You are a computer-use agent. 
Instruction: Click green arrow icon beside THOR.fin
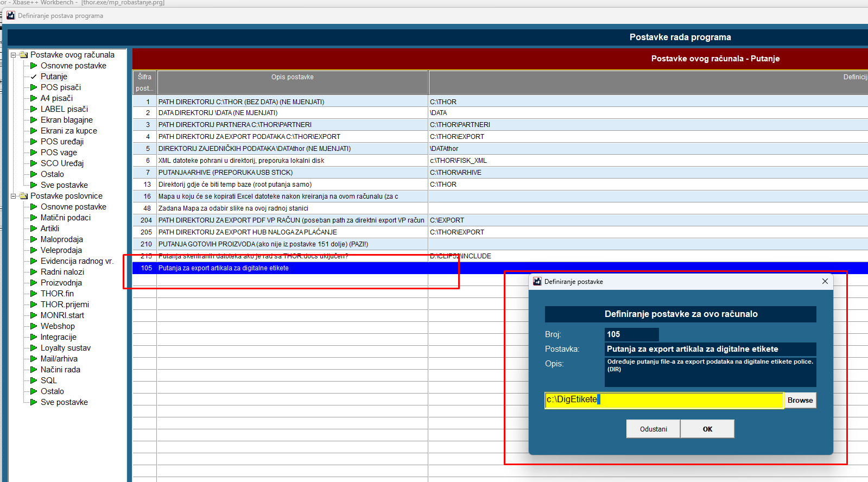point(34,294)
